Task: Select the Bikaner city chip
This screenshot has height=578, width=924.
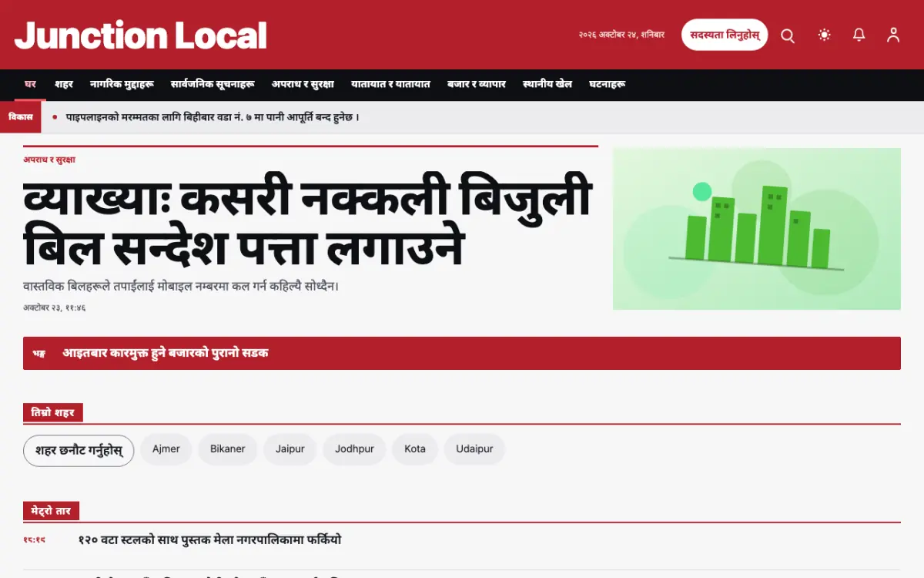Action: 228,449
